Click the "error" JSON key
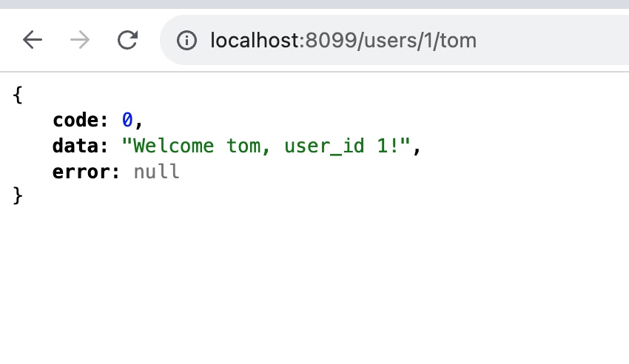Screen dimensions: 629x364 80,172
